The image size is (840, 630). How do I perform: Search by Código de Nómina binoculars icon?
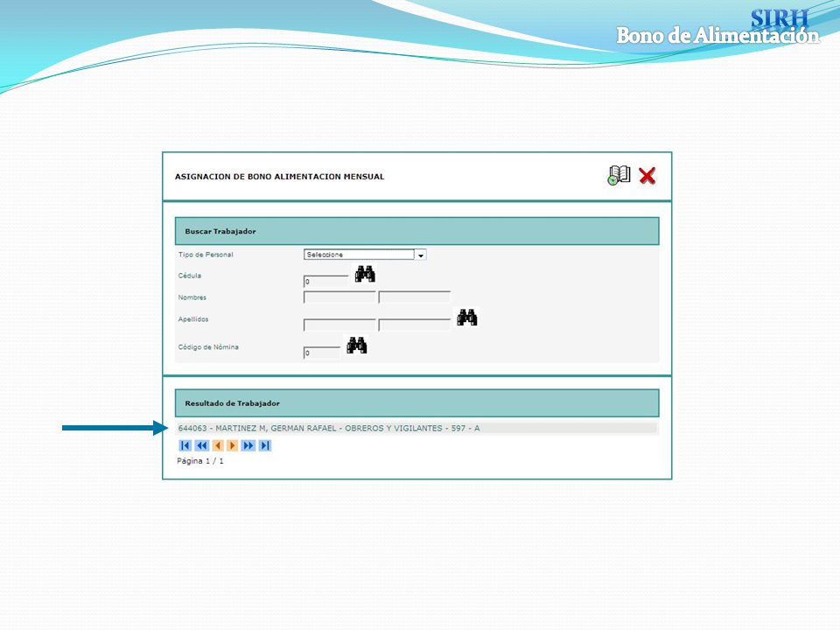pos(357,346)
